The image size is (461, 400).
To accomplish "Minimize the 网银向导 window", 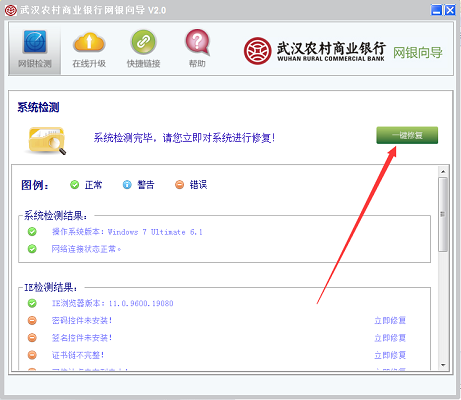I will pos(436,10).
